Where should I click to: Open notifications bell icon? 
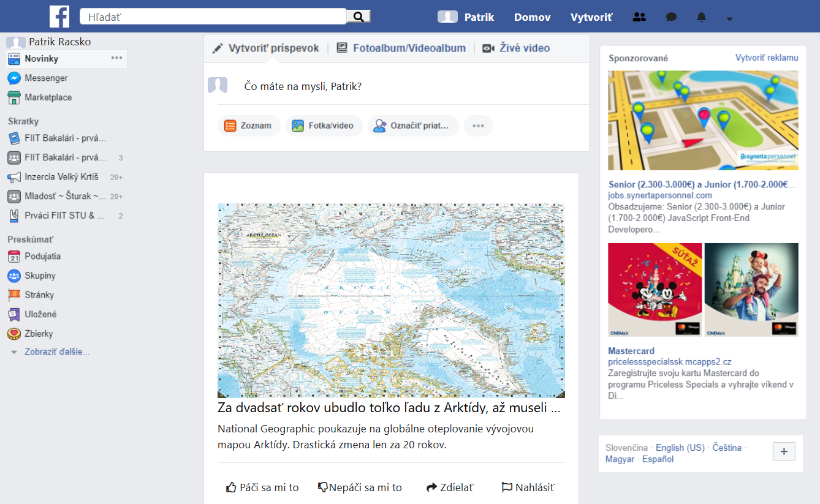(x=702, y=17)
